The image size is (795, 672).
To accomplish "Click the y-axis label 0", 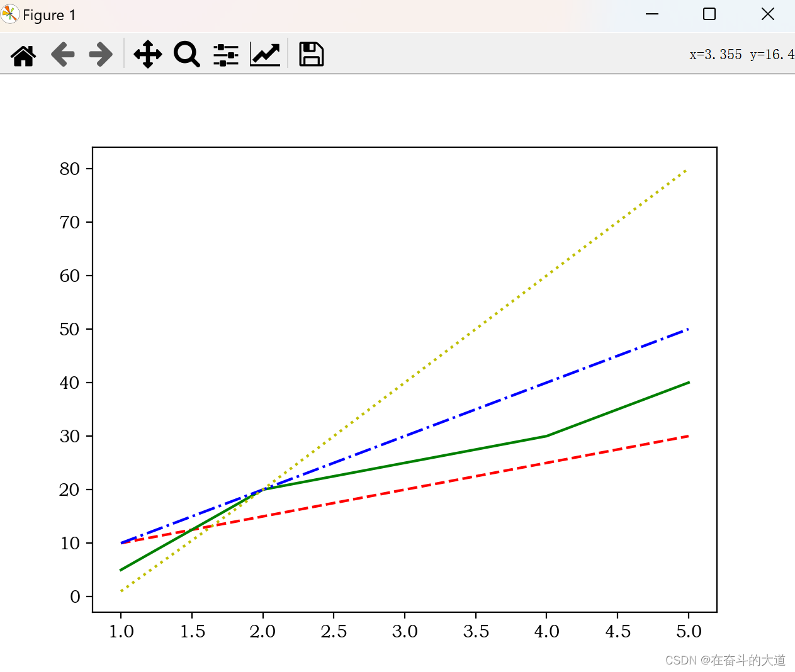I will coord(76,596).
